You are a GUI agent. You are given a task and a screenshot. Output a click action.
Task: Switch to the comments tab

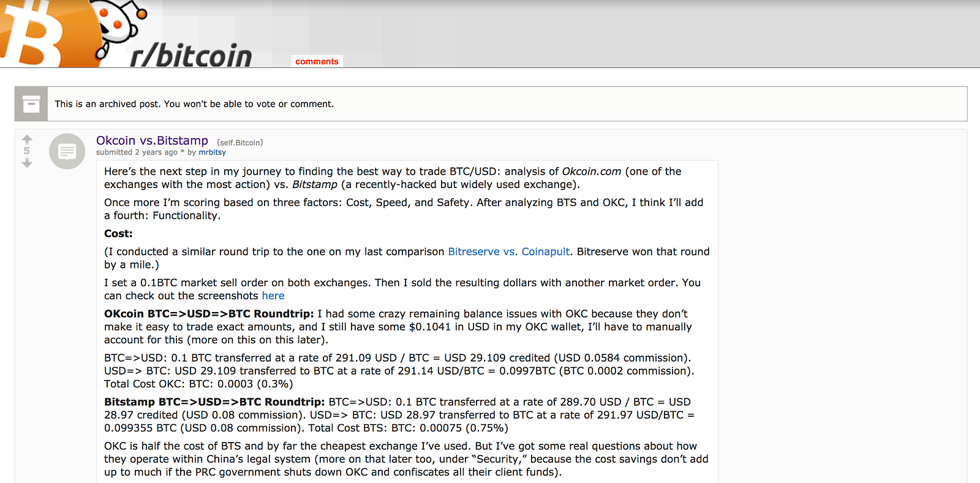pyautogui.click(x=317, y=61)
